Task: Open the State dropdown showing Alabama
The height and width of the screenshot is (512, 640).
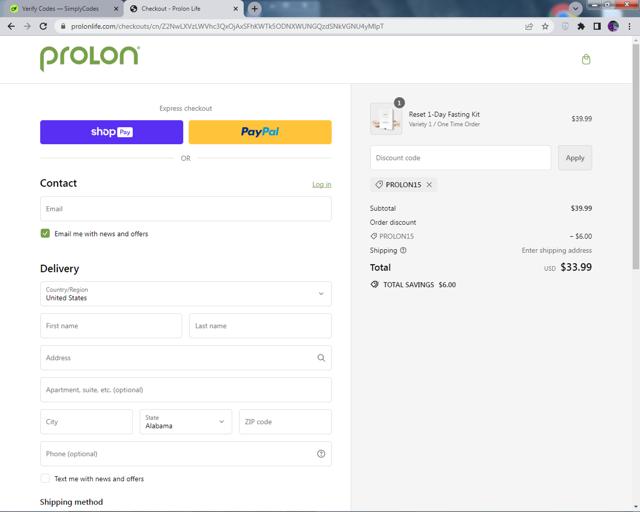Action: coord(186,422)
